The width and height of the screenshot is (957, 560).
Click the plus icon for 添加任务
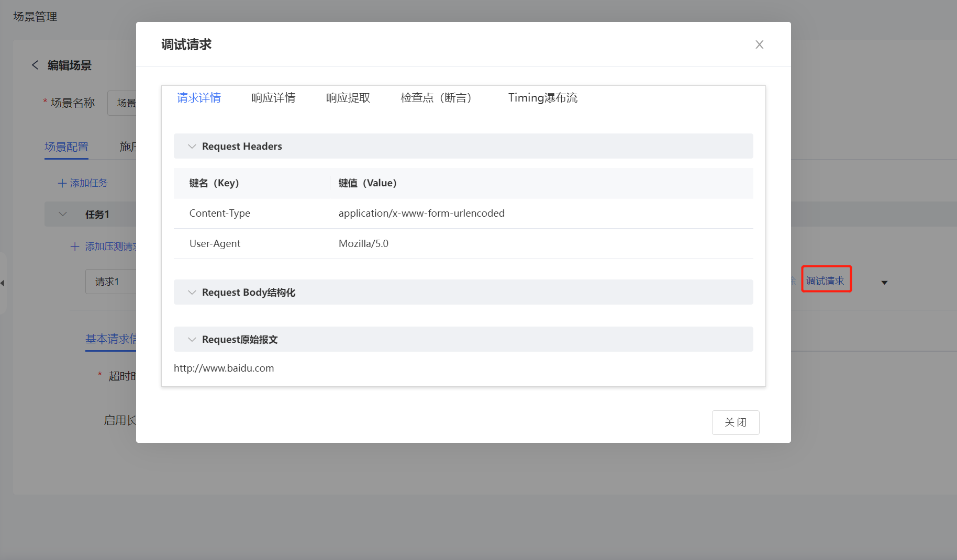62,183
